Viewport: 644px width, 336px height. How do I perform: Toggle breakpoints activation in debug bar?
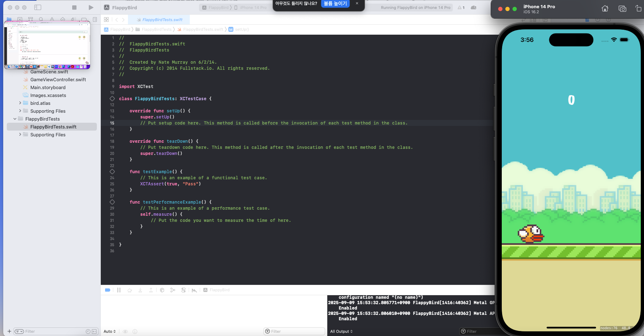[x=108, y=290]
